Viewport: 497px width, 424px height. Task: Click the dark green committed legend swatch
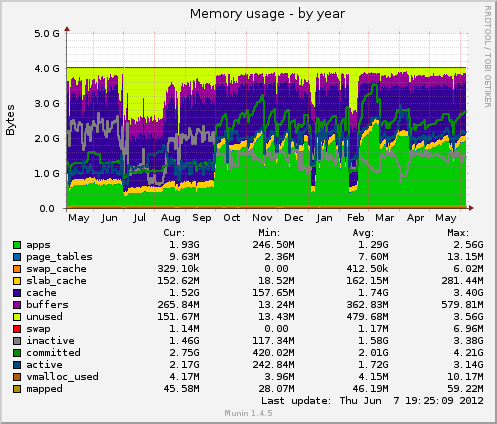(17, 353)
